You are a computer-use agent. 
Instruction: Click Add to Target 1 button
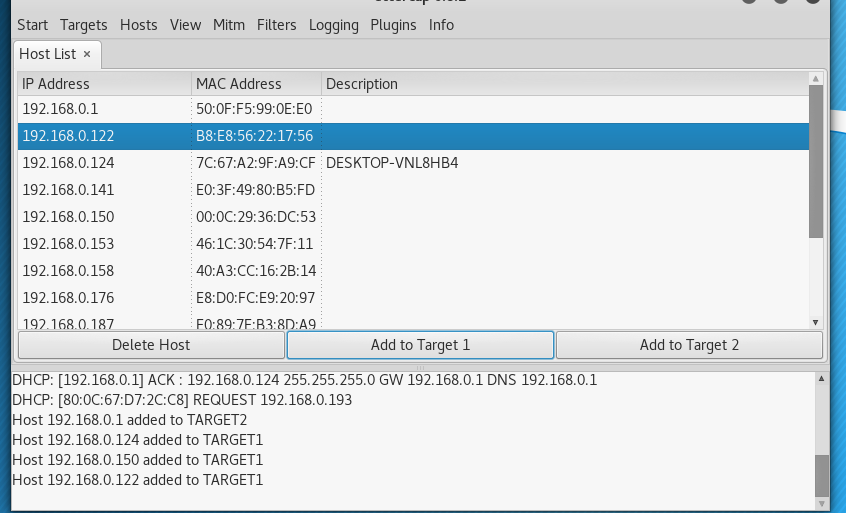pos(420,345)
